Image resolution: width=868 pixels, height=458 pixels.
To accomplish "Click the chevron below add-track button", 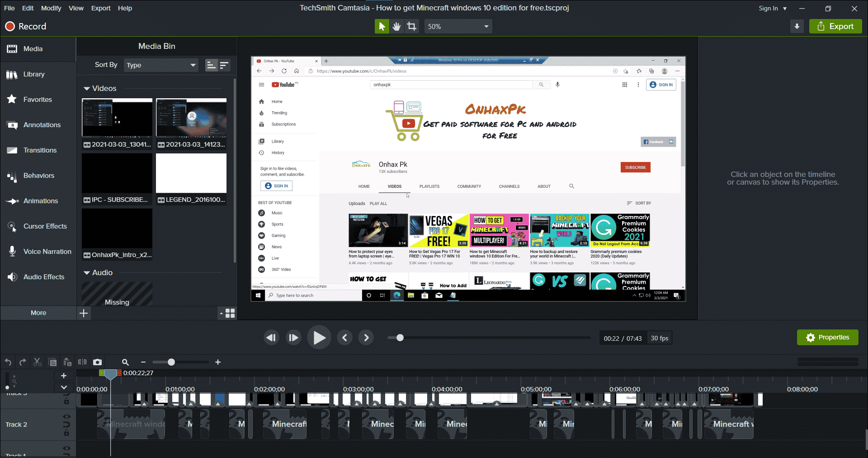I will tap(64, 387).
